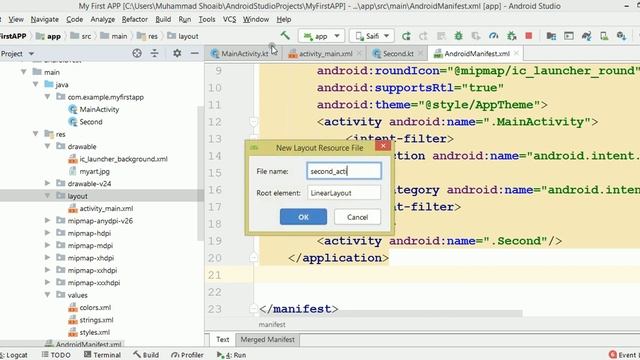Select myart.jpg in drawable folder
Screen dimensions: 640x360
pyautogui.click(x=94, y=171)
